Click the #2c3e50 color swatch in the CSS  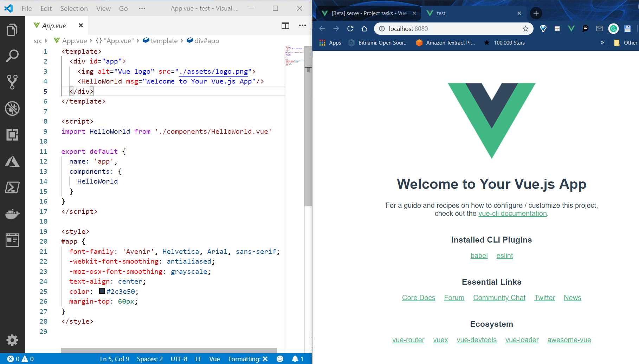point(102,291)
